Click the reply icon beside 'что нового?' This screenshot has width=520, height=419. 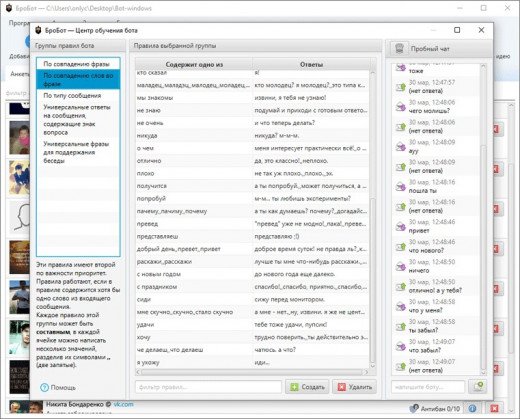[400, 247]
